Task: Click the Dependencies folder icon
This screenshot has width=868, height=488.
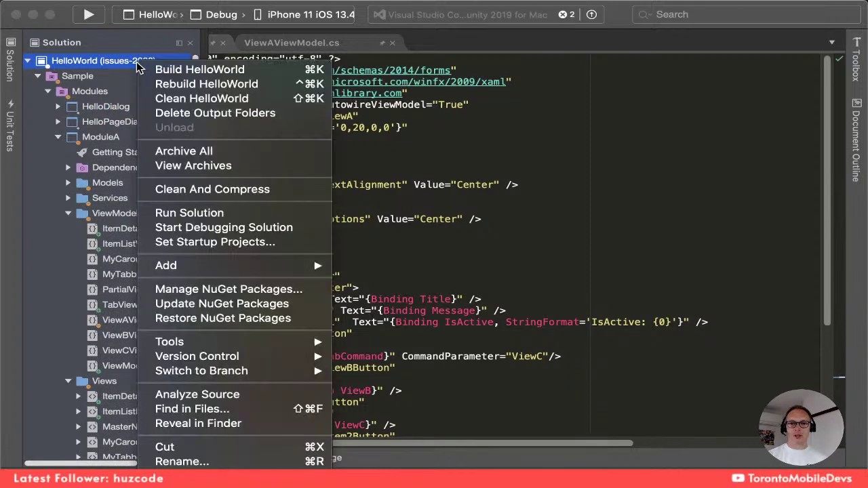Action: pos(82,167)
